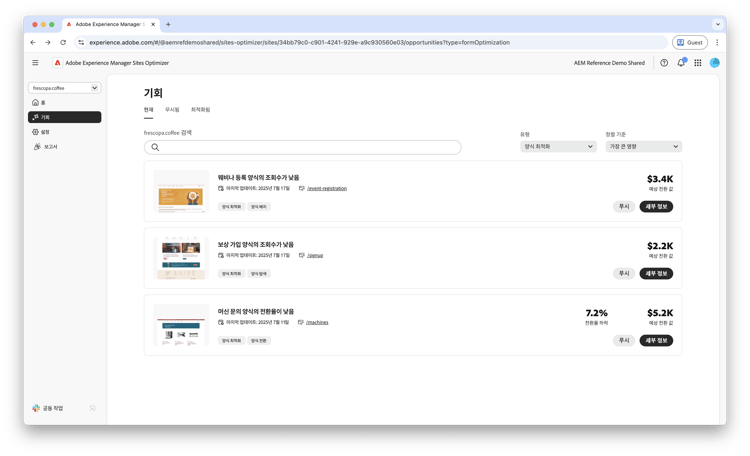The image size is (750, 456).
Task: Click second tag in the /machines card
Action: (259, 341)
